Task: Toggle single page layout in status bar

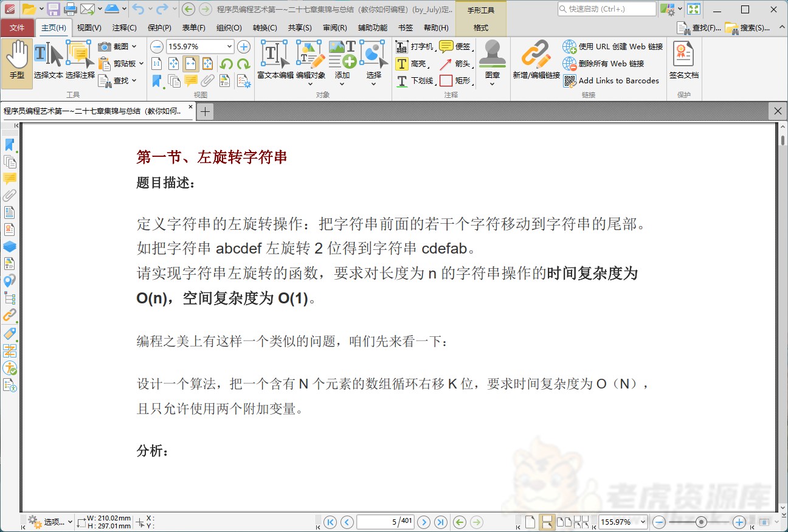Action: click(x=530, y=522)
